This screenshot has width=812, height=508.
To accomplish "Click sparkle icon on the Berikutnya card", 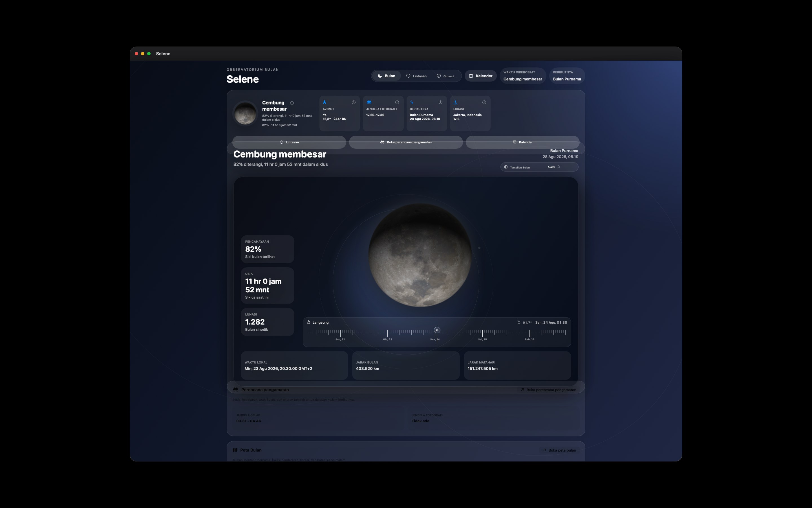I will coord(412,102).
